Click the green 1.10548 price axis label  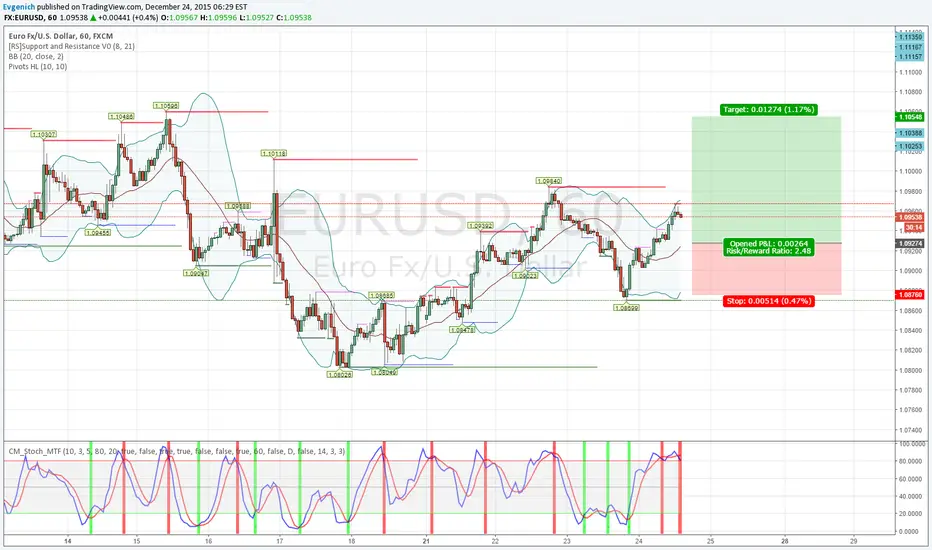(x=910, y=117)
